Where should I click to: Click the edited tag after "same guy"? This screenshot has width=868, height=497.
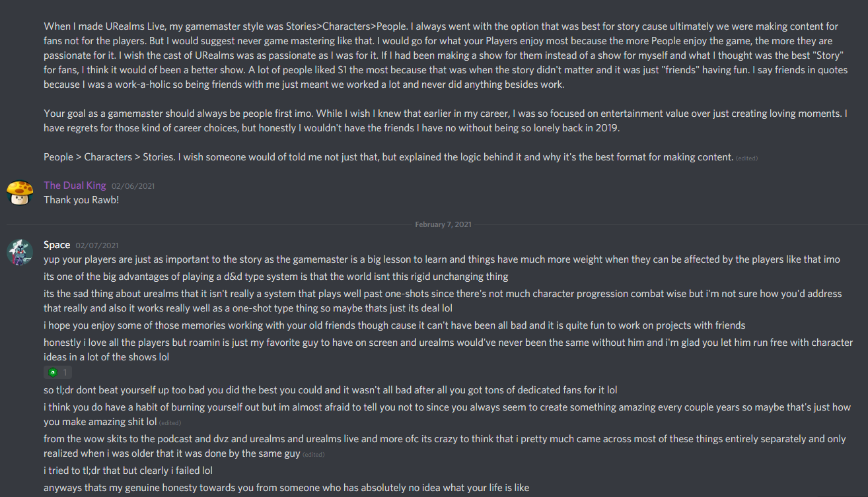(314, 455)
